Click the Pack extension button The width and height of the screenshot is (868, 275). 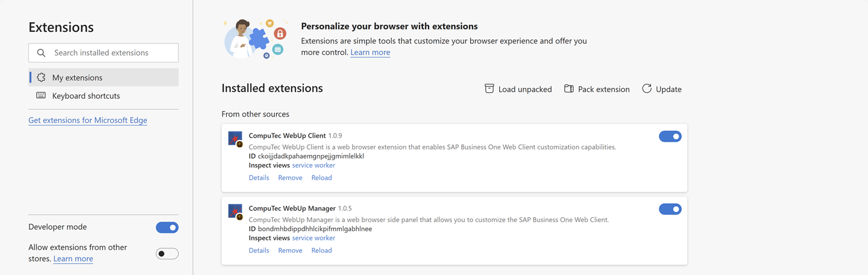[597, 89]
